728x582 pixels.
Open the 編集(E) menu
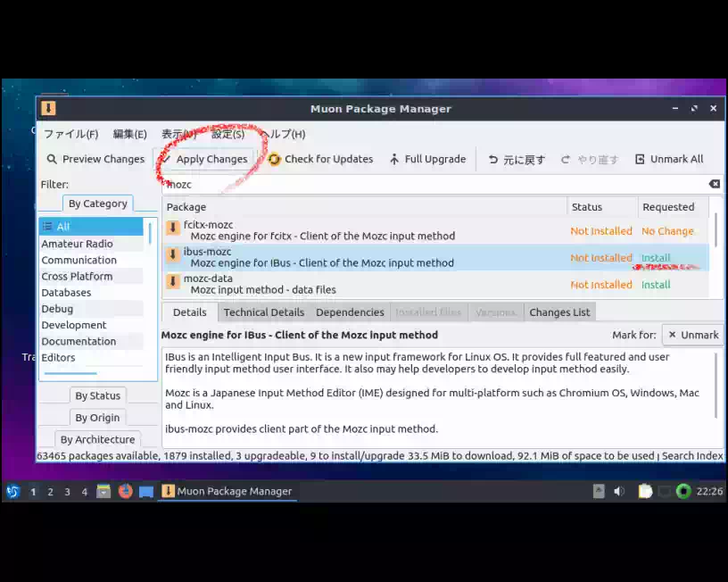130,134
